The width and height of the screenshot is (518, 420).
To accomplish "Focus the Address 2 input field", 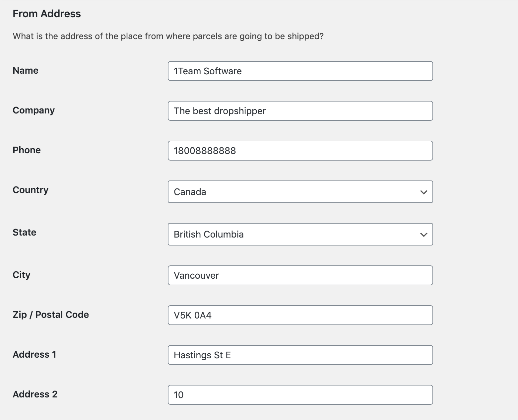I will [x=300, y=395].
